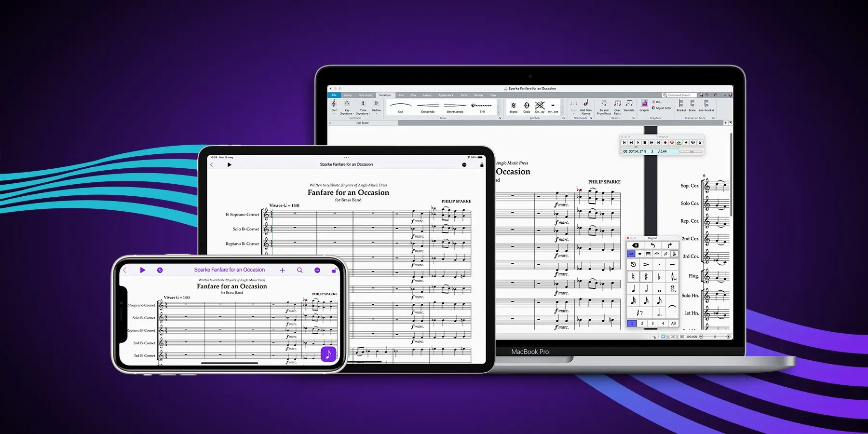Screen dimensions: 868x434
Task: Expand the Flip dropdown in Graphics group
Action: [657, 102]
